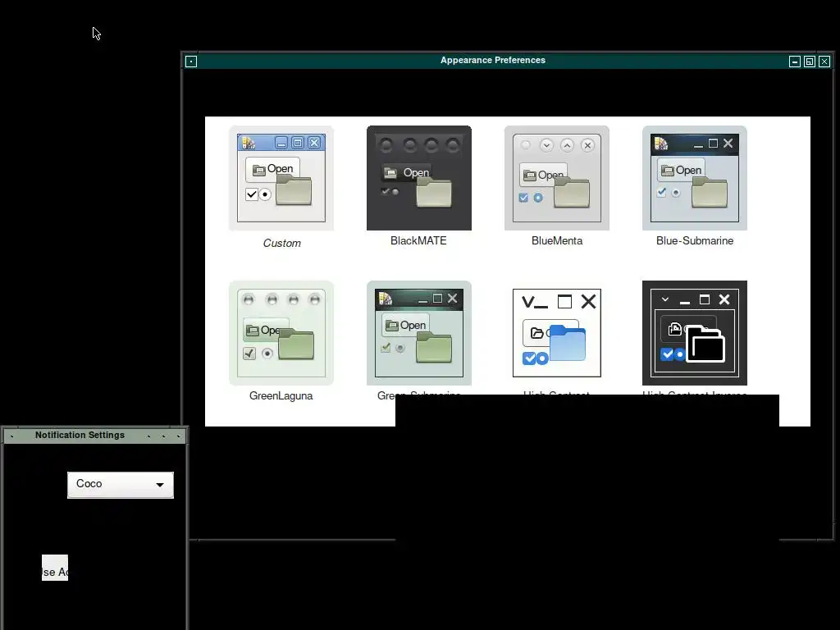Open the Appearance Preferences window menu icon
The height and width of the screenshot is (630, 840).
[191, 62]
